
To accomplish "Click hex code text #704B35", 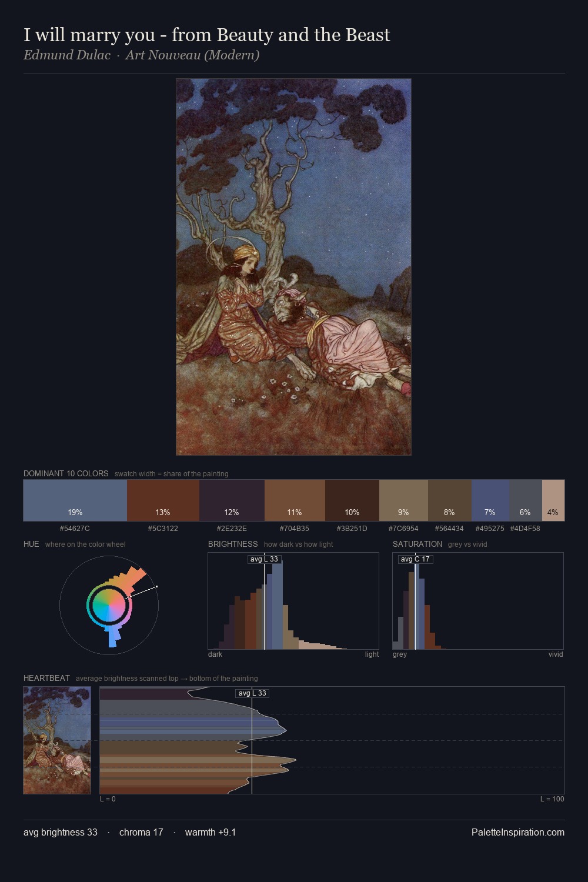I will coord(295,529).
